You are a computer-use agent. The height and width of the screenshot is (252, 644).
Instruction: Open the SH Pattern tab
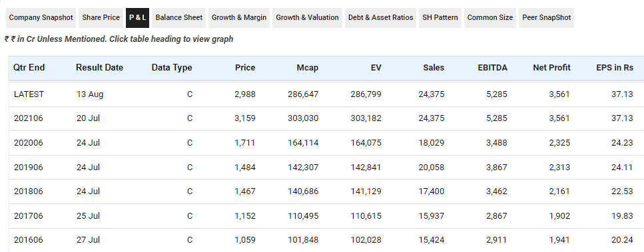tap(440, 17)
